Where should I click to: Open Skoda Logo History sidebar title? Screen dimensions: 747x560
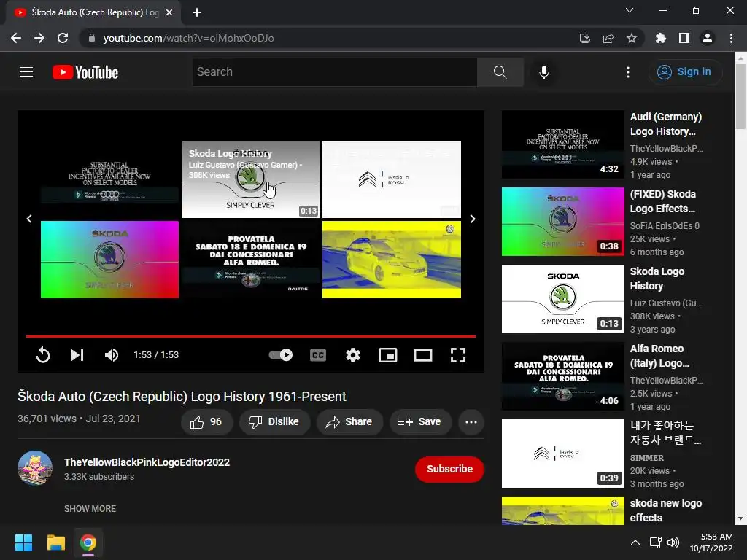point(657,279)
